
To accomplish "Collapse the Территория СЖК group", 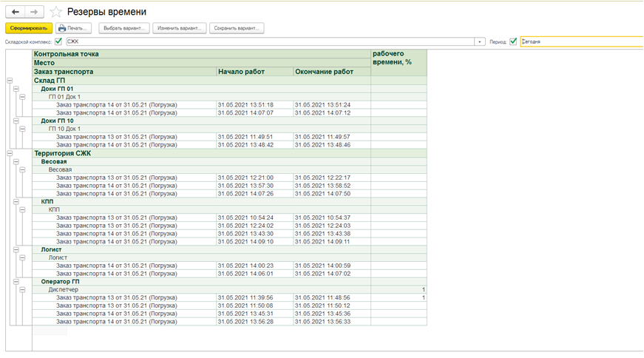I will pos(9,153).
